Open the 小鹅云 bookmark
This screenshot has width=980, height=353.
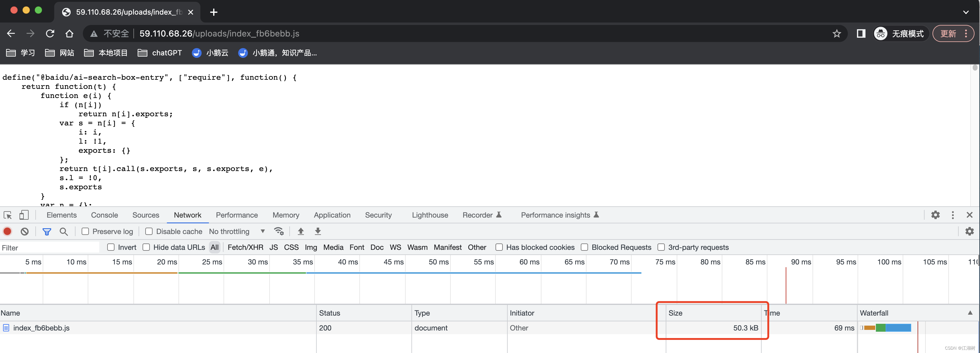click(x=210, y=53)
